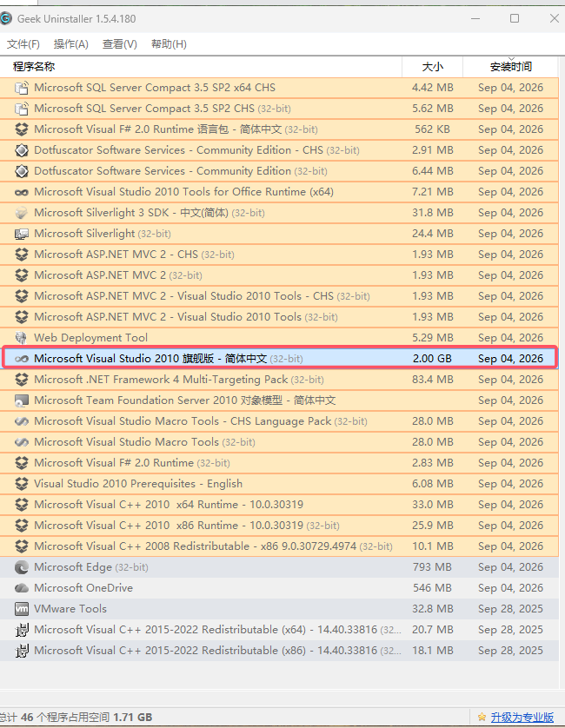Click icon of Visual C++ 2015-2022 Redistributable (x86)
Viewport: 565px width, 728px height.
22,651
